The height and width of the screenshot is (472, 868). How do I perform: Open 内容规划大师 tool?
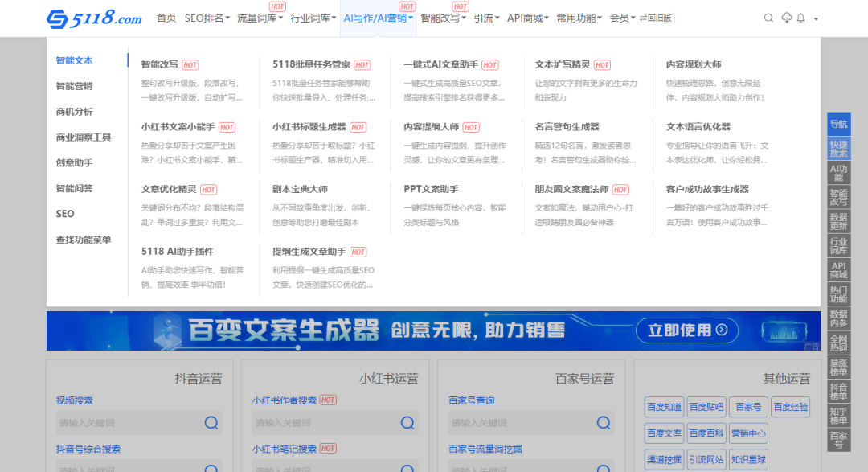coord(694,64)
